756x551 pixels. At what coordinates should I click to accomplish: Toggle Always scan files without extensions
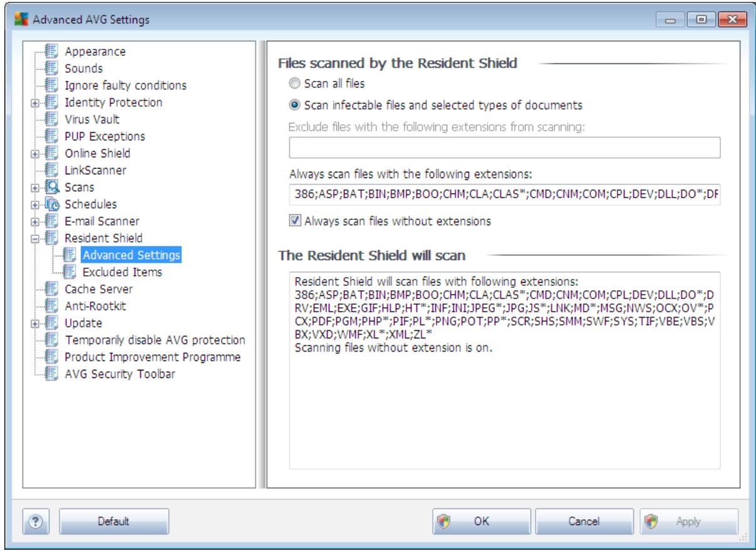pos(294,221)
